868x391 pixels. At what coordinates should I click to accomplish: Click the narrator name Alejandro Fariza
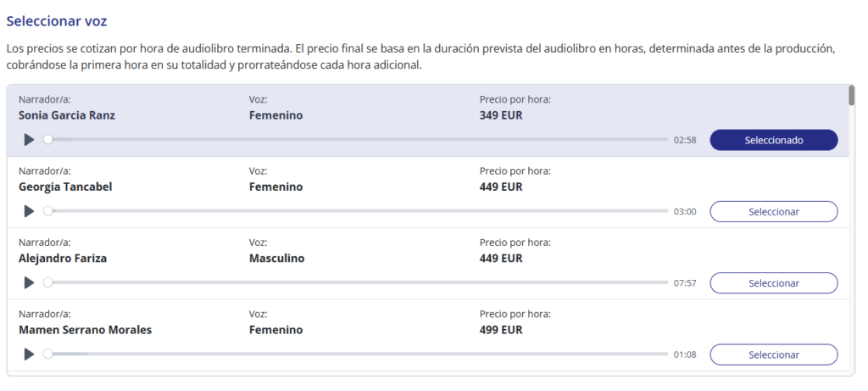click(x=63, y=258)
